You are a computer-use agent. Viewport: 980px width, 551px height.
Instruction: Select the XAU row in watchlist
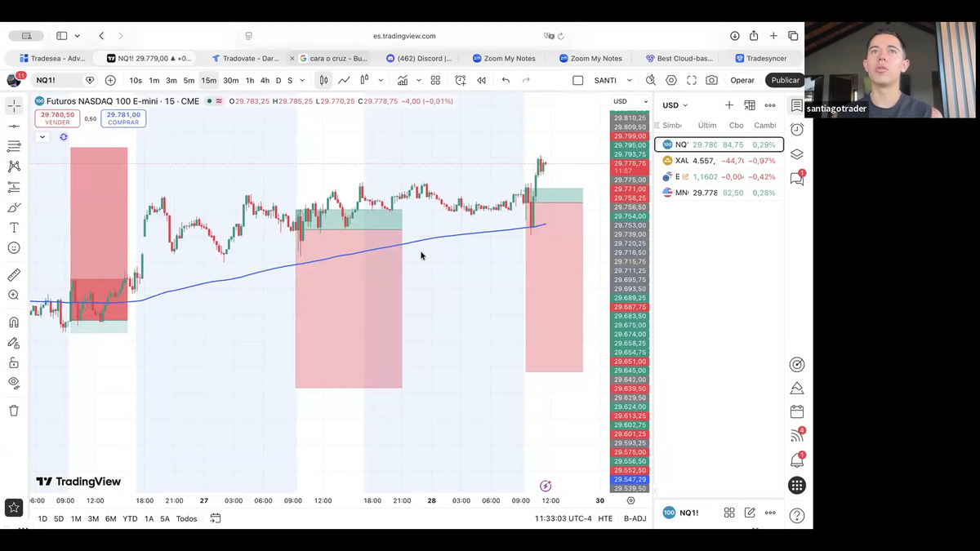pos(719,161)
